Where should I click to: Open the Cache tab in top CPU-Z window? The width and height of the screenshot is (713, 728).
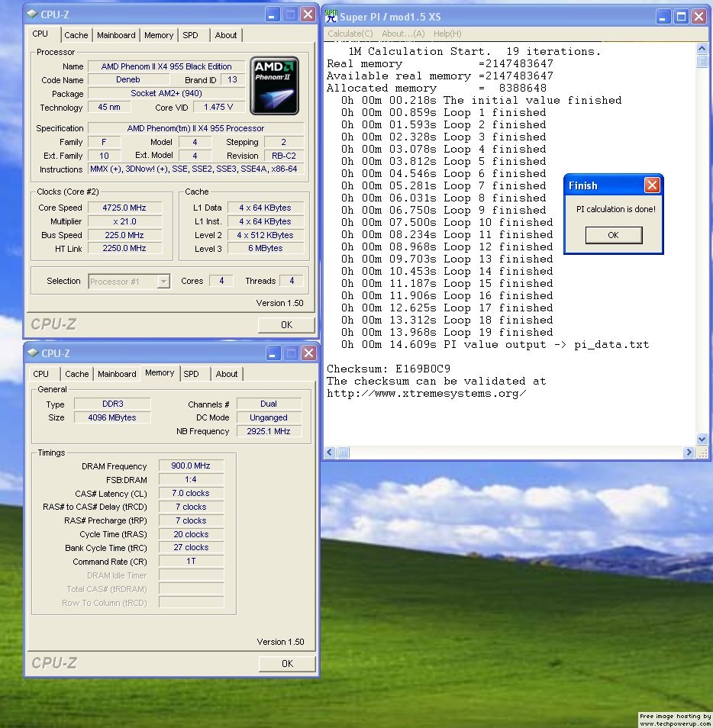tap(76, 35)
